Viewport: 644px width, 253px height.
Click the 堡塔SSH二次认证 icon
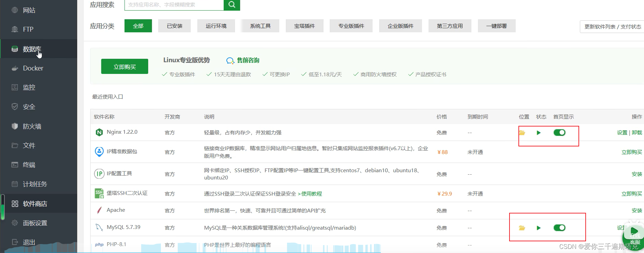point(99,193)
